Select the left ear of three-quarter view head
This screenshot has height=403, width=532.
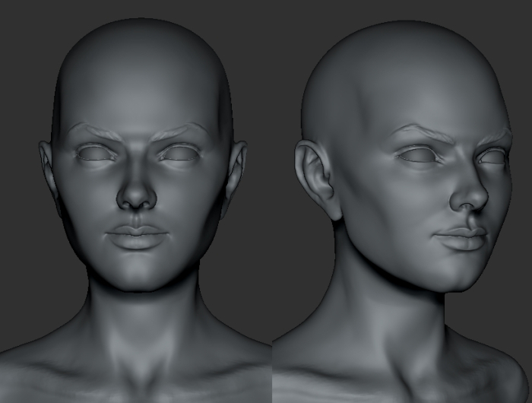pyautogui.click(x=316, y=179)
